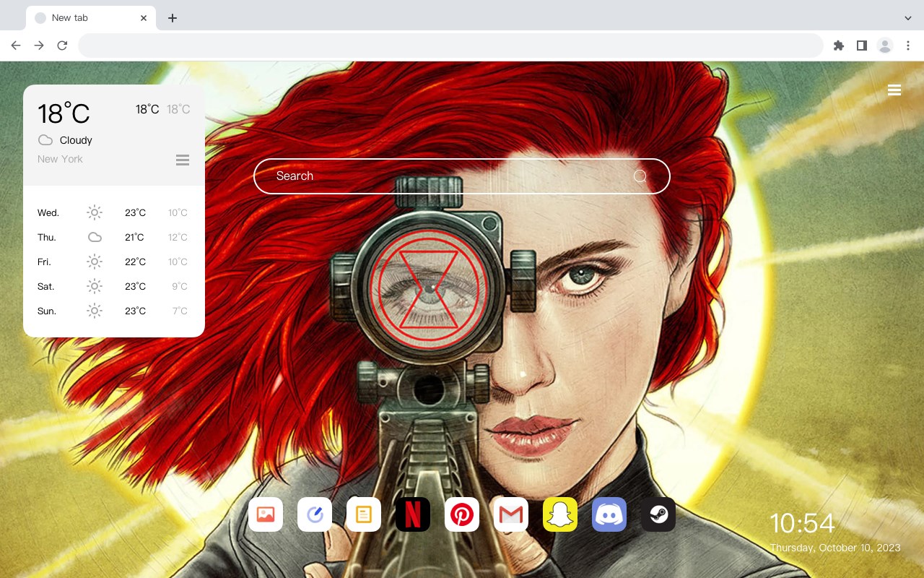The height and width of the screenshot is (578, 924).
Task: Click the sun icon in Wed. row
Action: tap(95, 212)
